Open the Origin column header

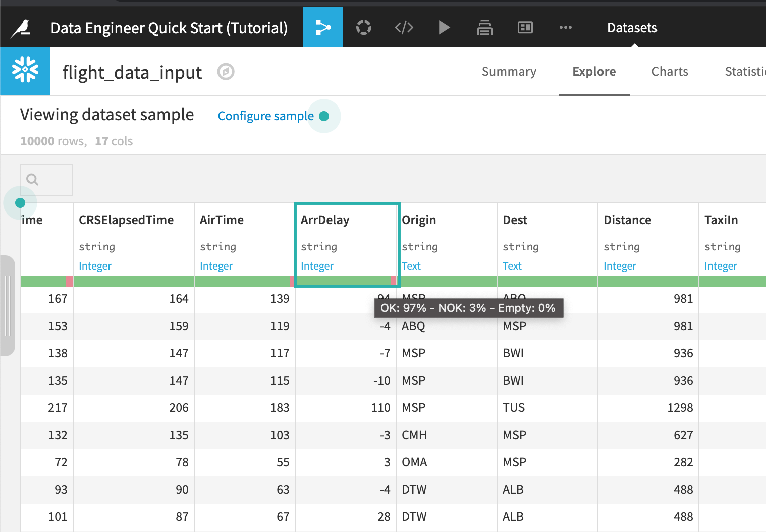[419, 220]
